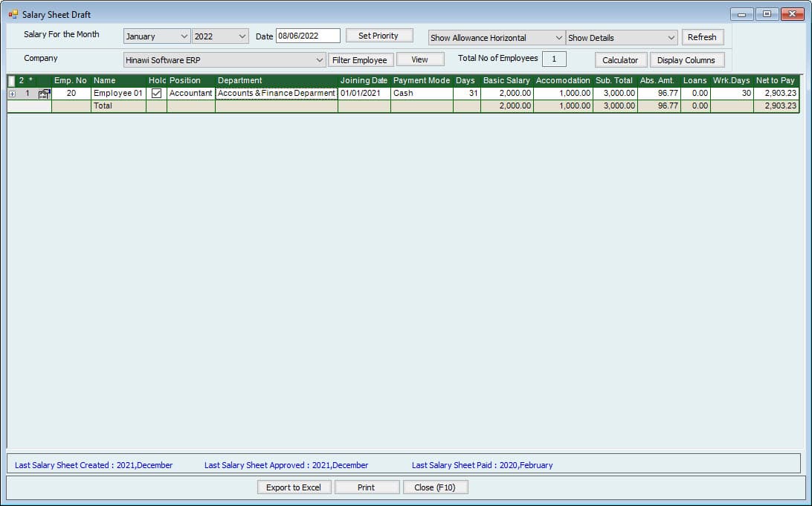Click the Date field 08/06/2022
The width and height of the screenshot is (812, 506).
click(x=308, y=36)
